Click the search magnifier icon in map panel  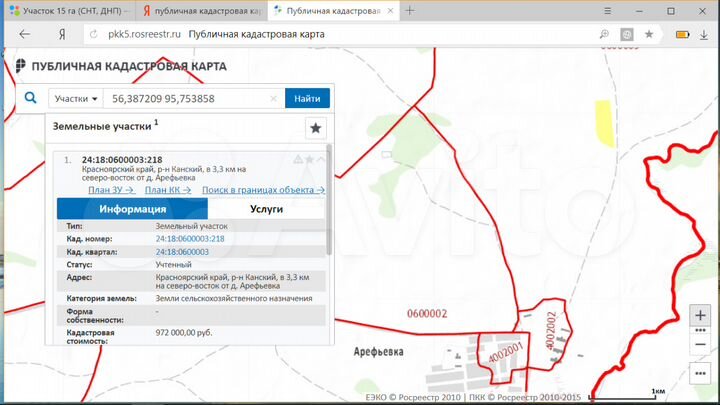click(30, 98)
